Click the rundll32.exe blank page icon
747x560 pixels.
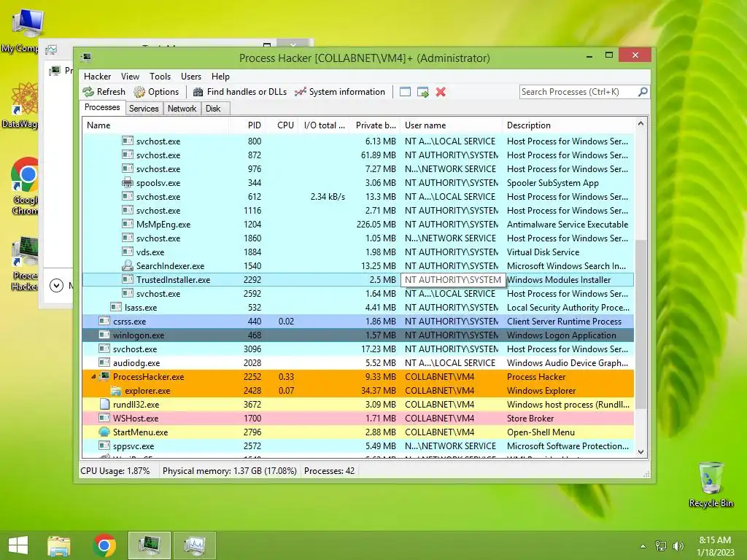(104, 404)
